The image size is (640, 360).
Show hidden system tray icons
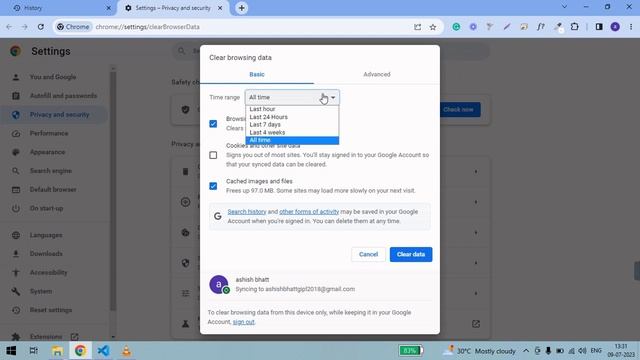click(526, 351)
